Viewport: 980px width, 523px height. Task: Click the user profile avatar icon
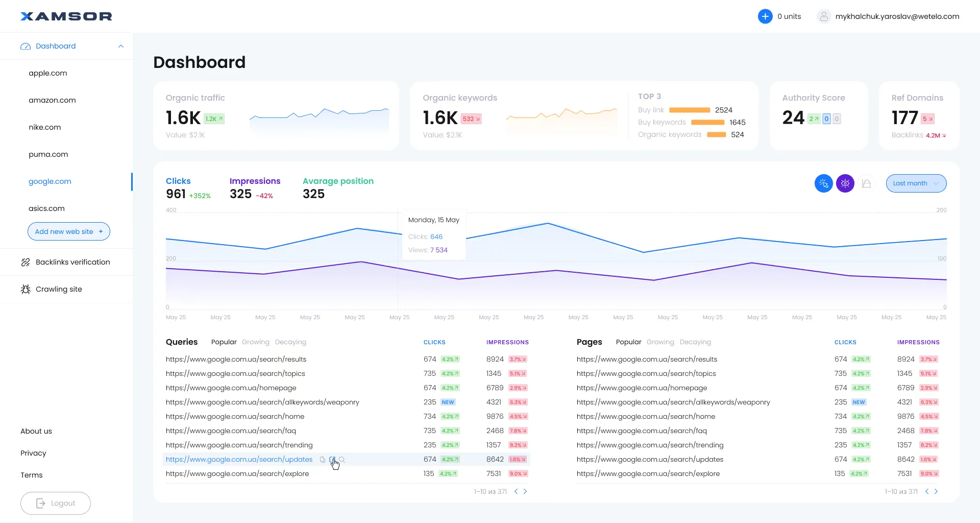coord(824,16)
